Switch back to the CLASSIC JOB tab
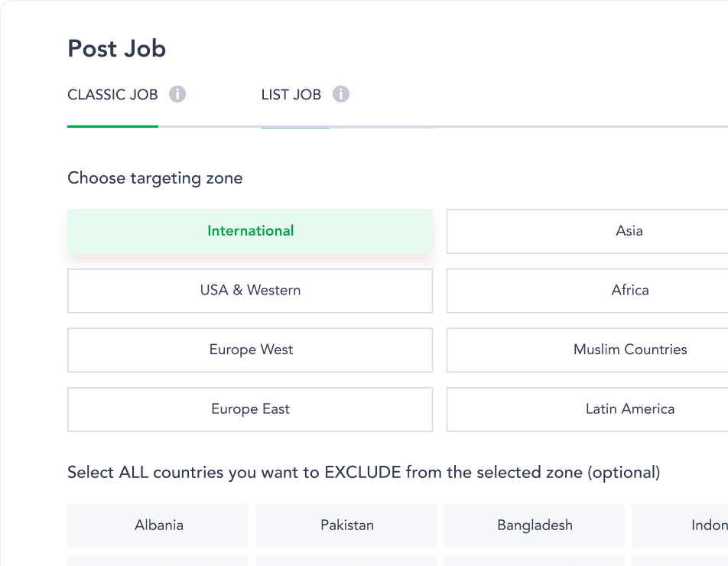The width and height of the screenshot is (728, 566). [112, 94]
